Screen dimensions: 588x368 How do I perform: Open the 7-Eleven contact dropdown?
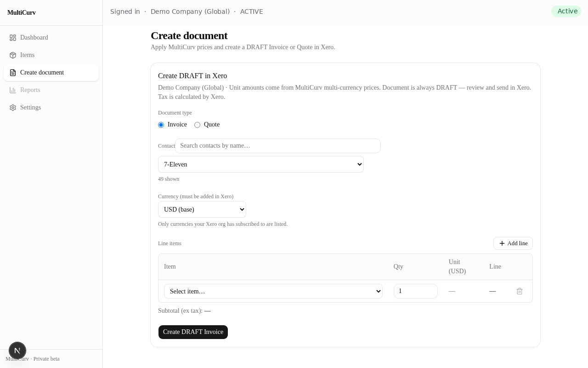[261, 164]
